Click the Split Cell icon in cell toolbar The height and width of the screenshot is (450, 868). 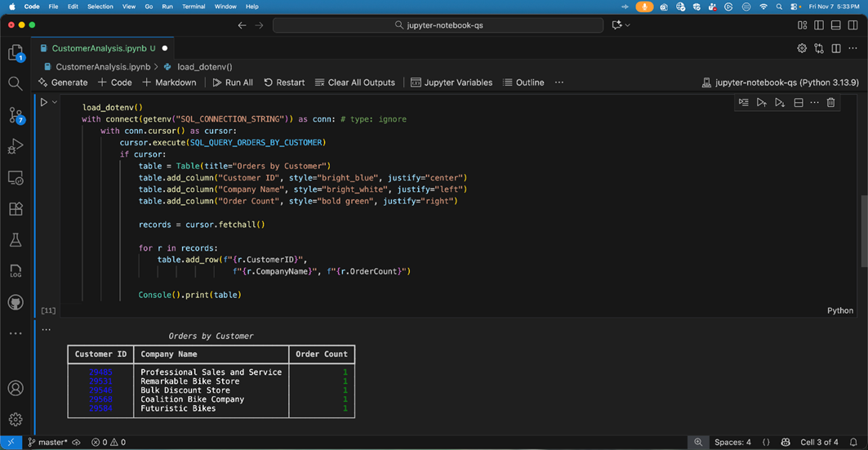(799, 103)
